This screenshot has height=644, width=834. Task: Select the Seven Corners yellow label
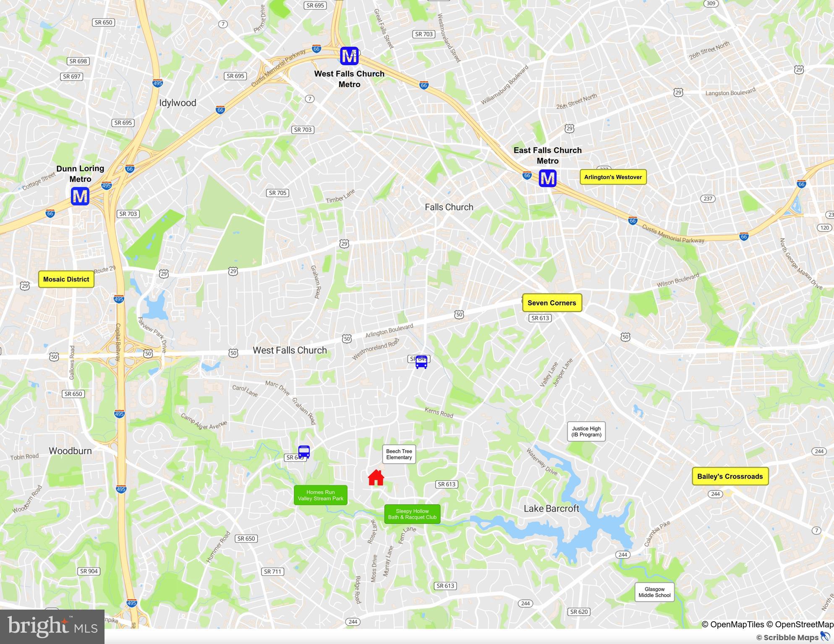(552, 303)
